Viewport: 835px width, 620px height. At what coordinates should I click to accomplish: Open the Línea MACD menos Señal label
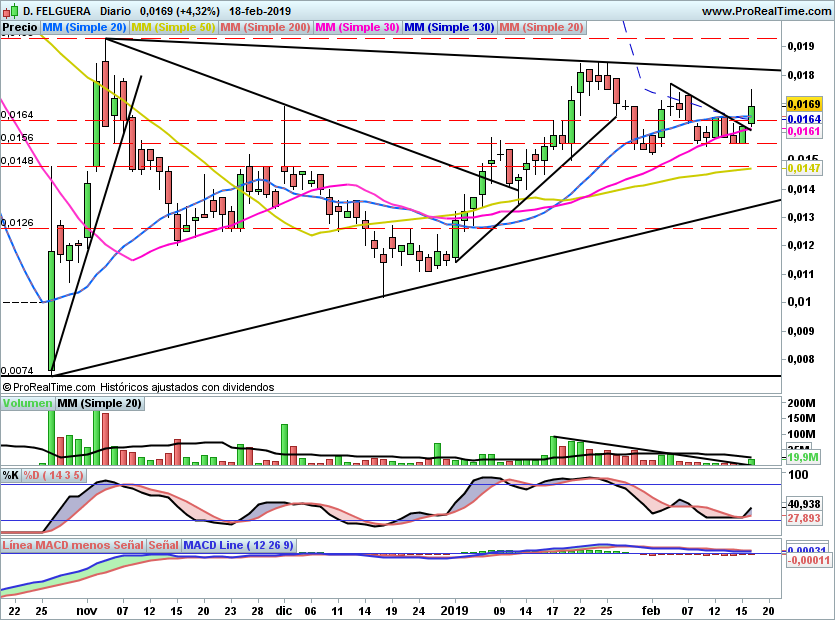[73, 545]
